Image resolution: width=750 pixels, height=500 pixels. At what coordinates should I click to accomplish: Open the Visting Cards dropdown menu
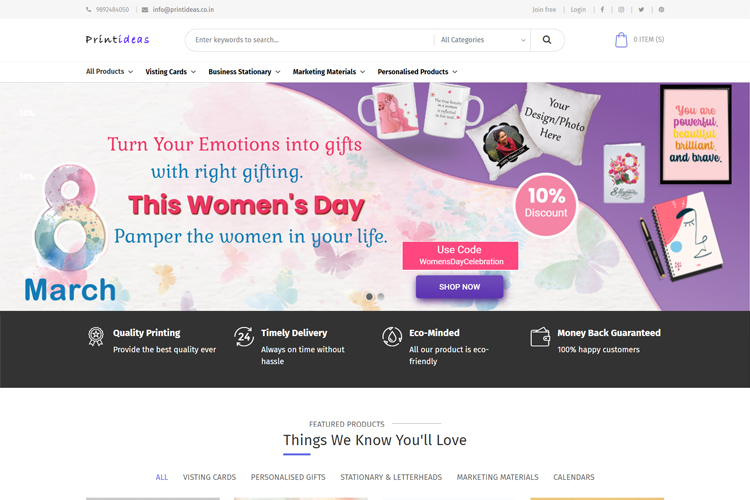170,72
